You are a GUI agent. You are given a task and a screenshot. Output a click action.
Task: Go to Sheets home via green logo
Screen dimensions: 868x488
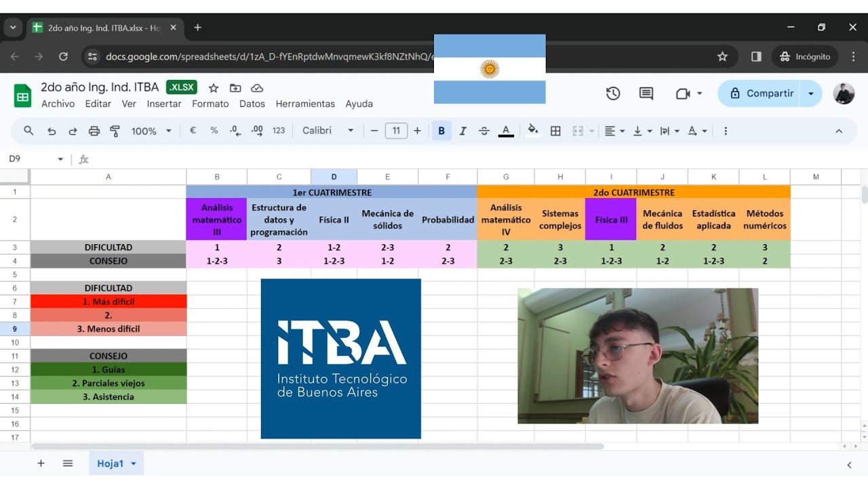(22, 95)
